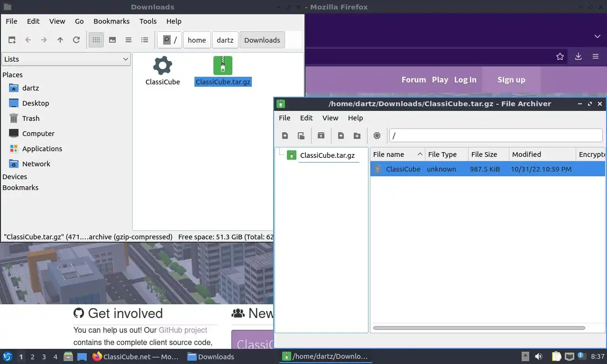607x364 pixels.
Task: Create new archive in File Archiver toolbar
Action: (285, 136)
